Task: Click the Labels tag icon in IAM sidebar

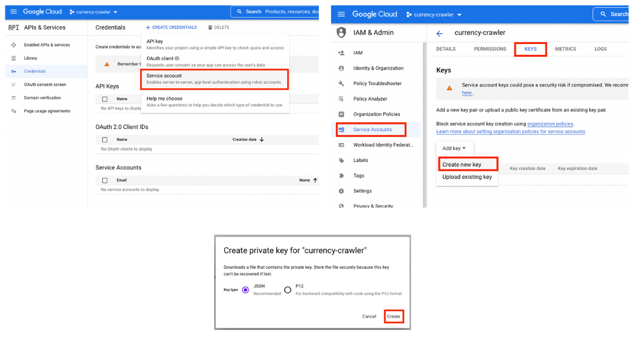Action: (341, 160)
